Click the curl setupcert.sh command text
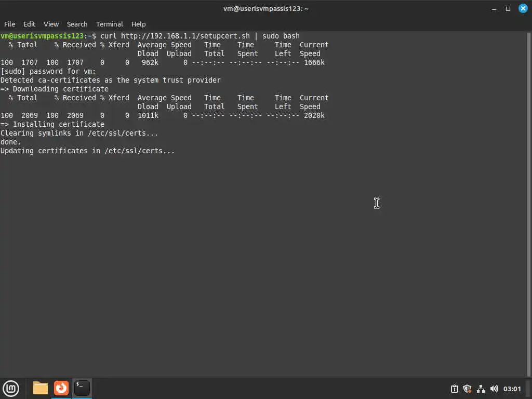Viewport: 532px width, 399px height. point(200,36)
